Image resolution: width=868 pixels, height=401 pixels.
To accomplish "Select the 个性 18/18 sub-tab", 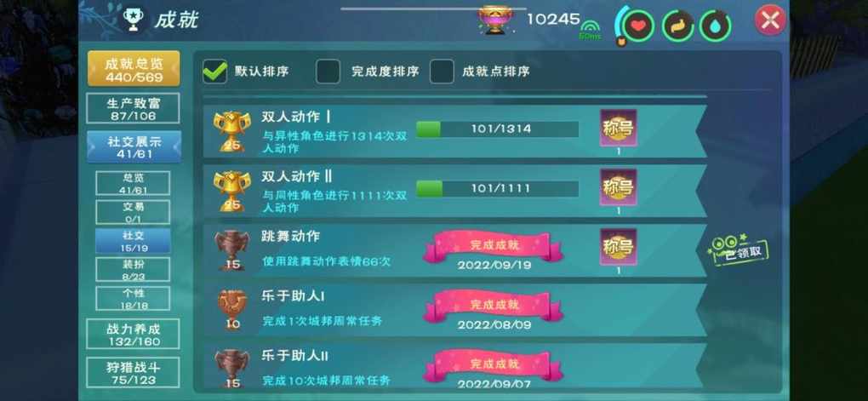I will pos(133,299).
